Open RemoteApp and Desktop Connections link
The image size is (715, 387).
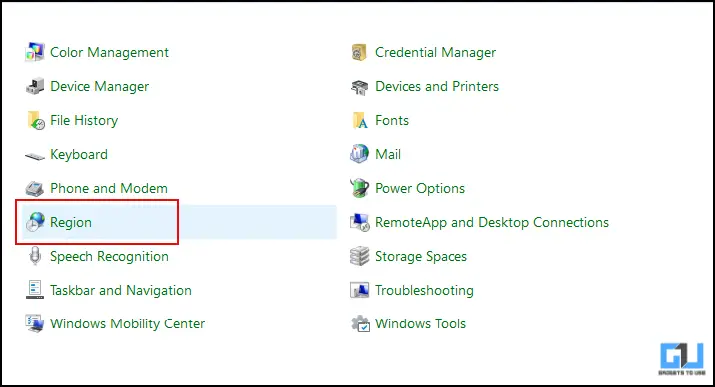(x=492, y=222)
